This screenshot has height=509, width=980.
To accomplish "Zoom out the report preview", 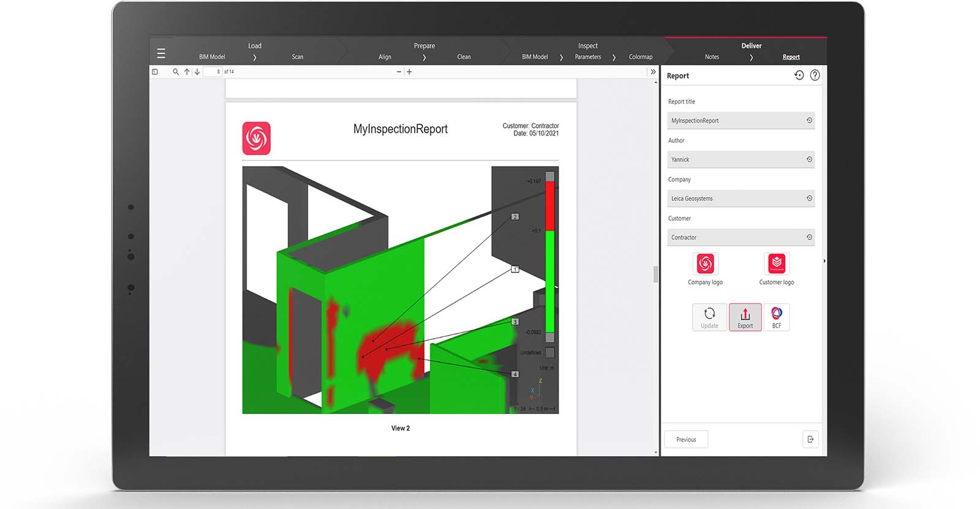I will pos(399,72).
